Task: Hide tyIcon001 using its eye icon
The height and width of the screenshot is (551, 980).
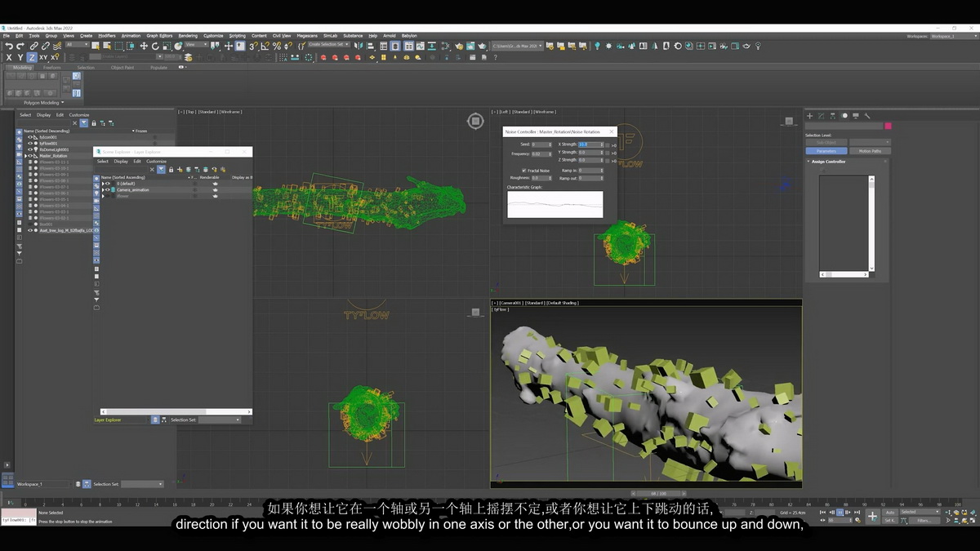Action: coord(30,137)
